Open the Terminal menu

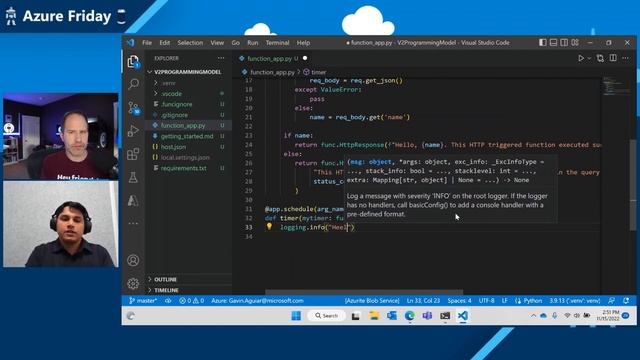278,43
